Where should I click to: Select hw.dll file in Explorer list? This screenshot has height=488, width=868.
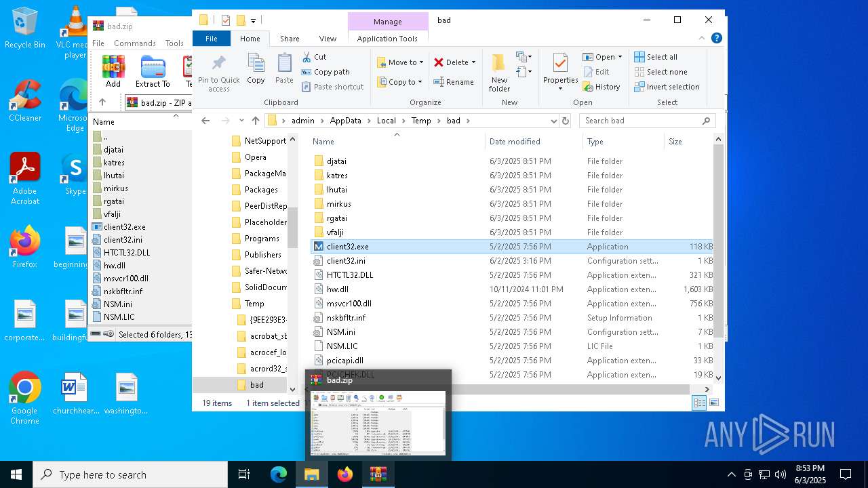point(337,289)
